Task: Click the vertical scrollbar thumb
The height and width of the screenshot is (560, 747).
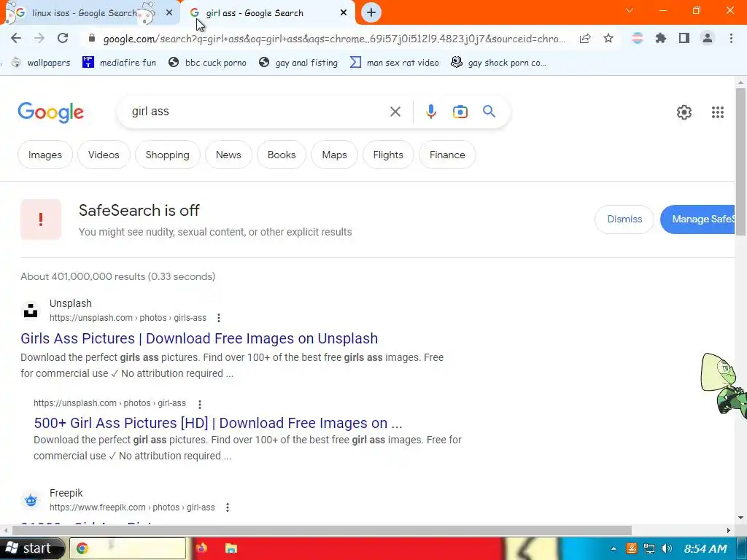Action: [x=740, y=161]
